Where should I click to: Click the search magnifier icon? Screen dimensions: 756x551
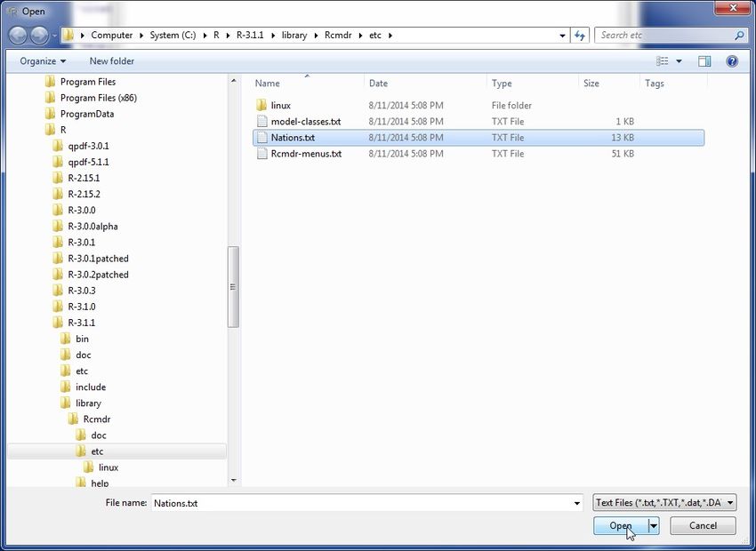739,36
